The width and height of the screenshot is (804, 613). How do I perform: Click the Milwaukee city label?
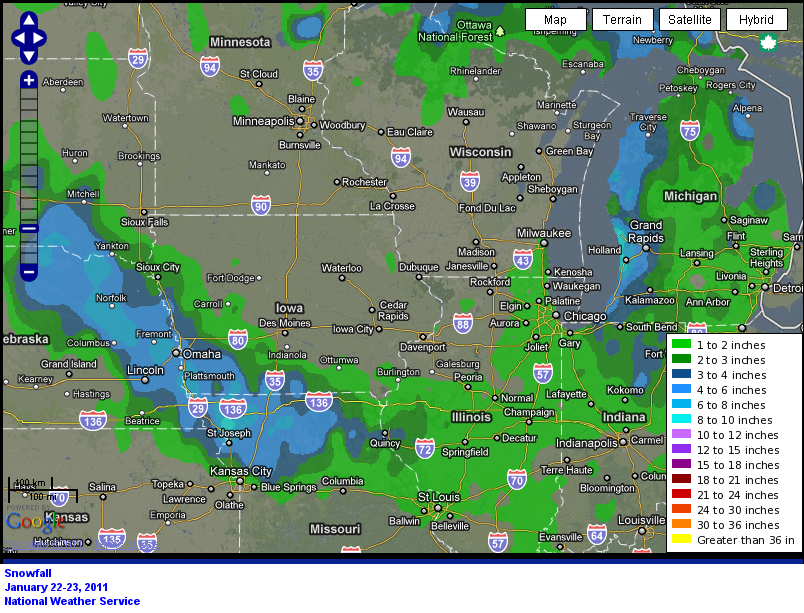tap(544, 233)
